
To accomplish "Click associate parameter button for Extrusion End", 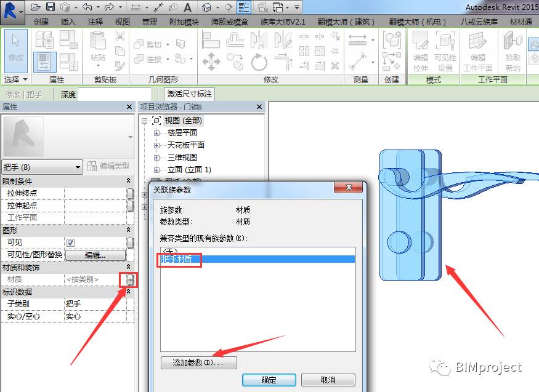I will (x=130, y=193).
